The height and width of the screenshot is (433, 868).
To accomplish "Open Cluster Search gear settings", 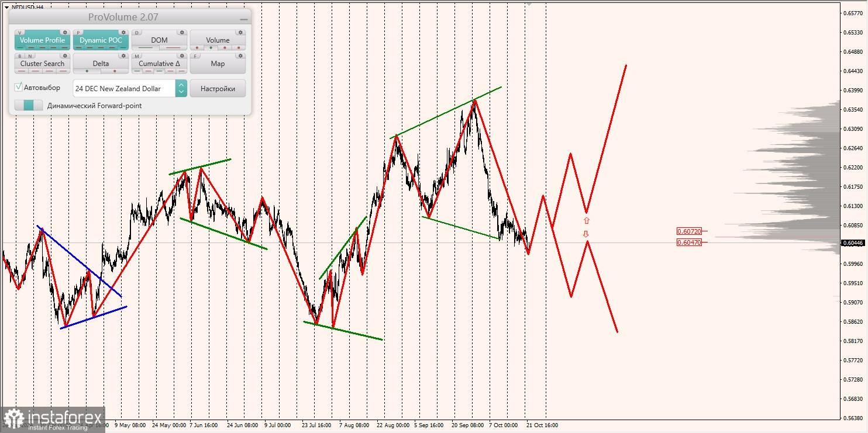I will (66, 56).
